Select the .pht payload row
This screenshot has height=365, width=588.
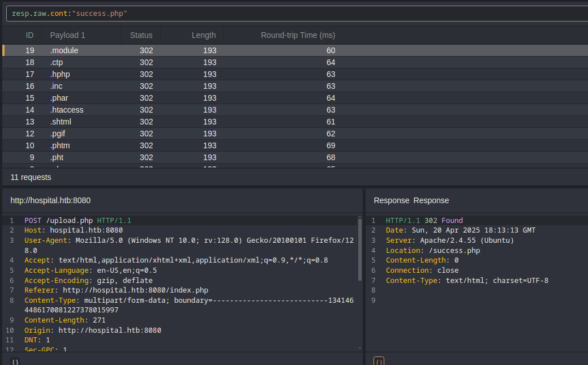pos(295,157)
